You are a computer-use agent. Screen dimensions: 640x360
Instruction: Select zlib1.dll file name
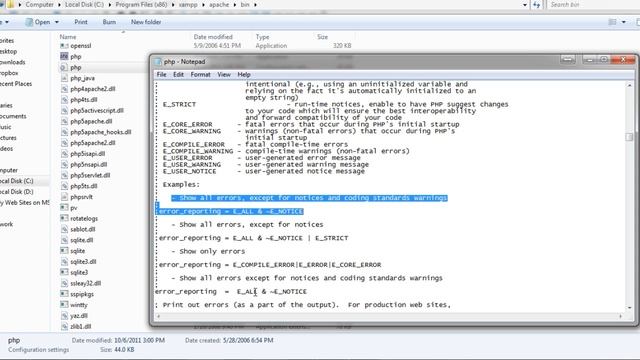point(80,327)
